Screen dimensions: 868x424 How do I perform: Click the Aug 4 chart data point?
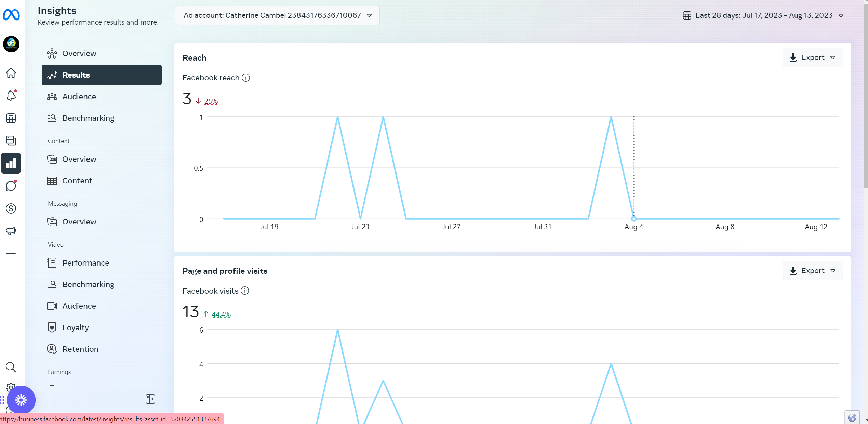[x=633, y=219]
